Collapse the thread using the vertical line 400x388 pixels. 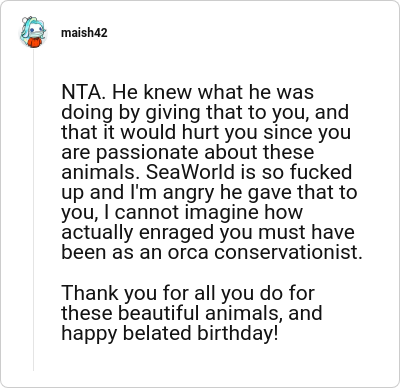click(x=33, y=209)
